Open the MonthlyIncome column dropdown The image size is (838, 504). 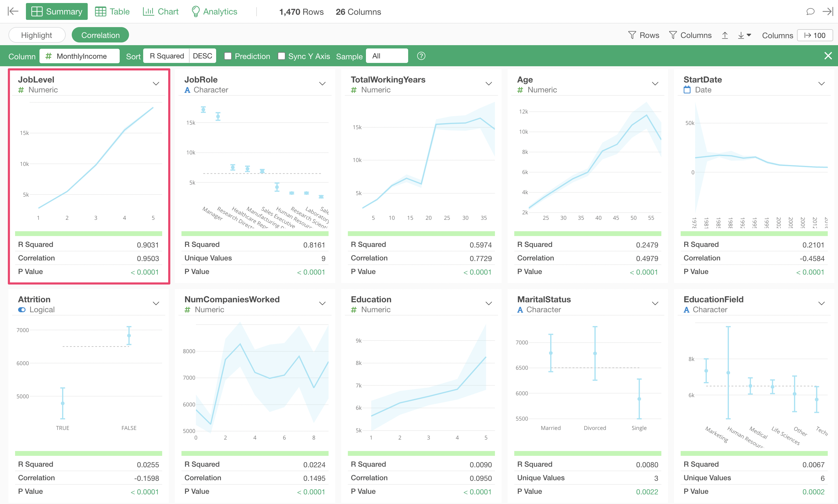click(x=80, y=56)
